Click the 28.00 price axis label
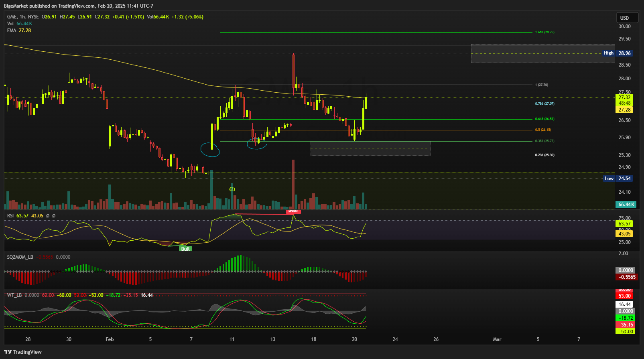 point(624,79)
